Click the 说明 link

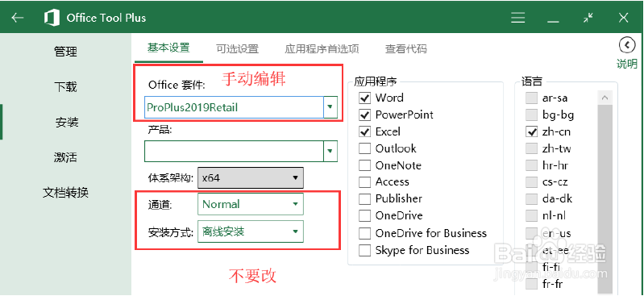point(627,64)
